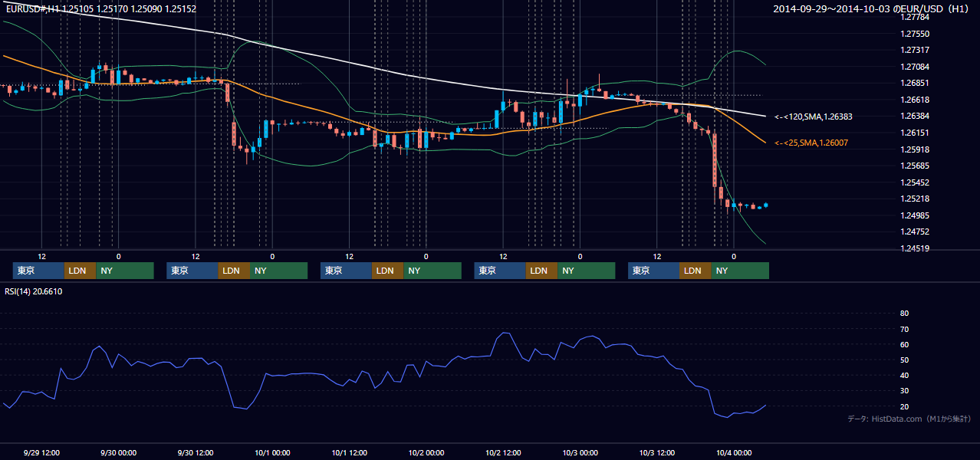Image resolution: width=980 pixels, height=460 pixels.
Task: Click the 25 SMA label 1.26007
Action: 811,143
